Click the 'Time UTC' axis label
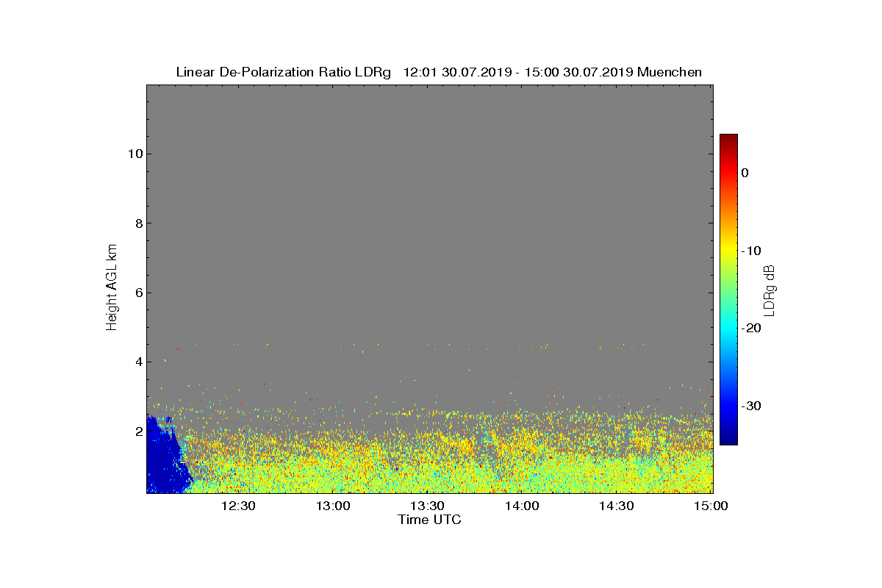 click(x=430, y=520)
